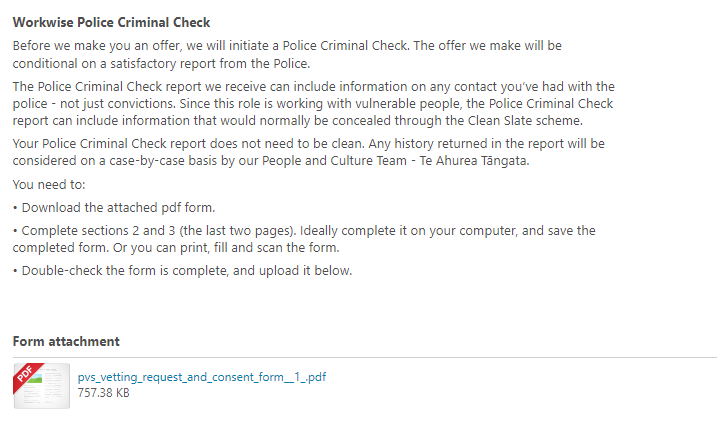Download pvs_vetting_request_and_consent_form__1_.pdf link

202,377
